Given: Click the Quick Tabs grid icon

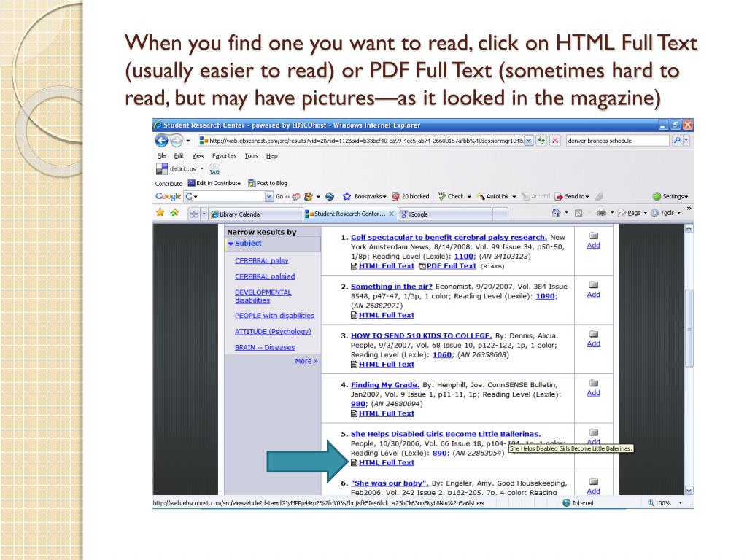Looking at the screenshot, I should [194, 214].
